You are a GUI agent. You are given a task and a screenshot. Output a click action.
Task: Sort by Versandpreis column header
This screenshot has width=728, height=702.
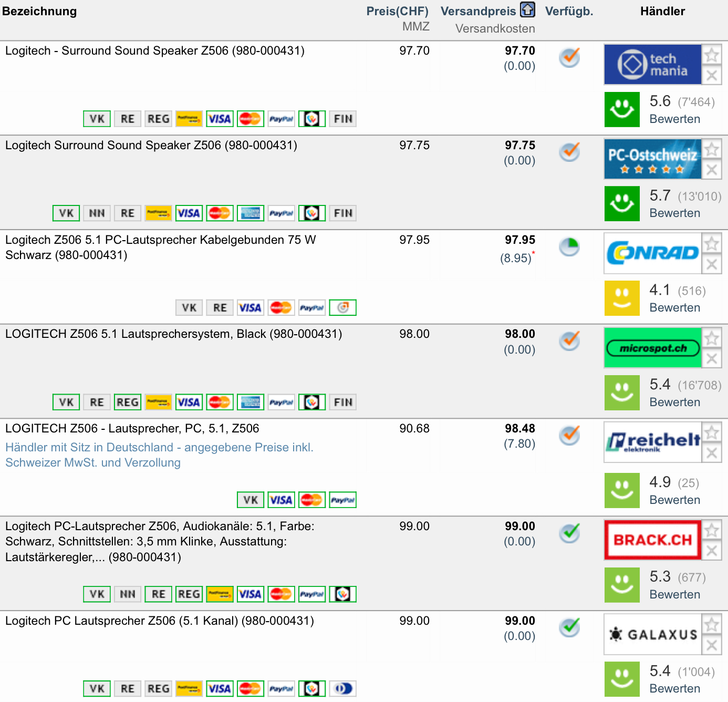coord(478,11)
